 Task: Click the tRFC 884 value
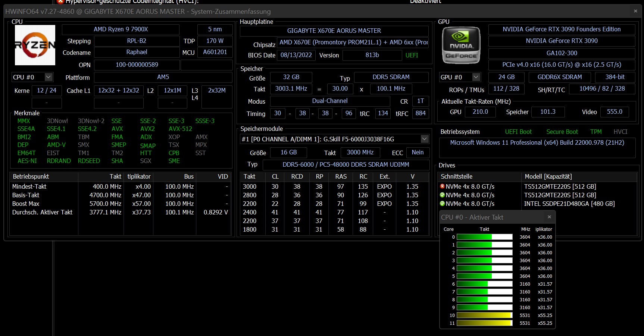421,113
